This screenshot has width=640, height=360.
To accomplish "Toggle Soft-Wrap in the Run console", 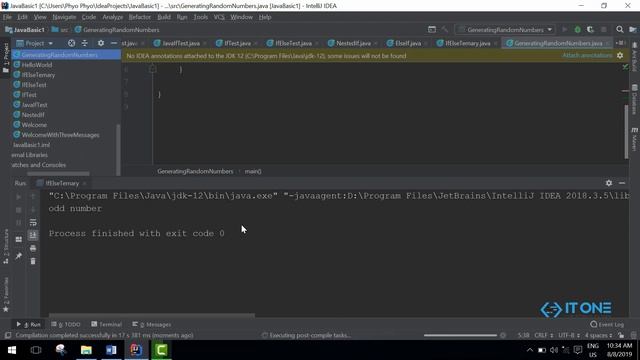I will click(x=33, y=222).
